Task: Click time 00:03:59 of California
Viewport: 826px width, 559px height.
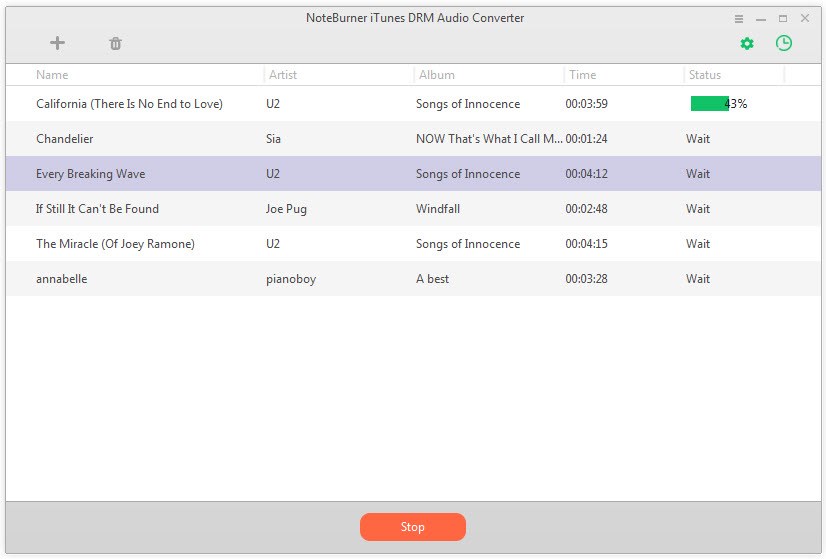Action: coord(586,104)
